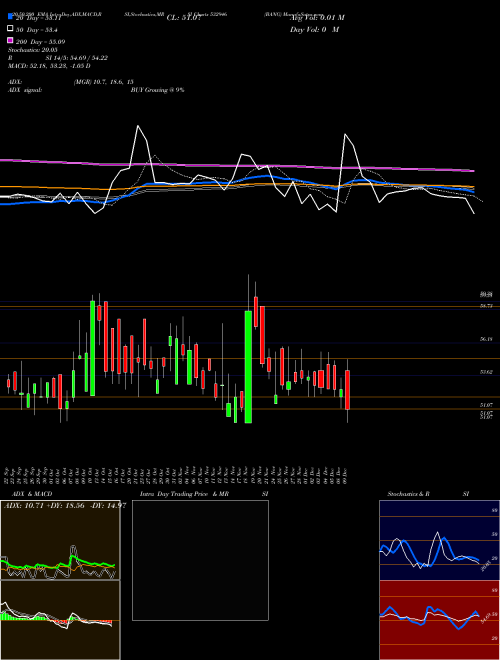Select the '200 Day - 55.09' label
Screen dimensions: 500x660
click(40, 42)
